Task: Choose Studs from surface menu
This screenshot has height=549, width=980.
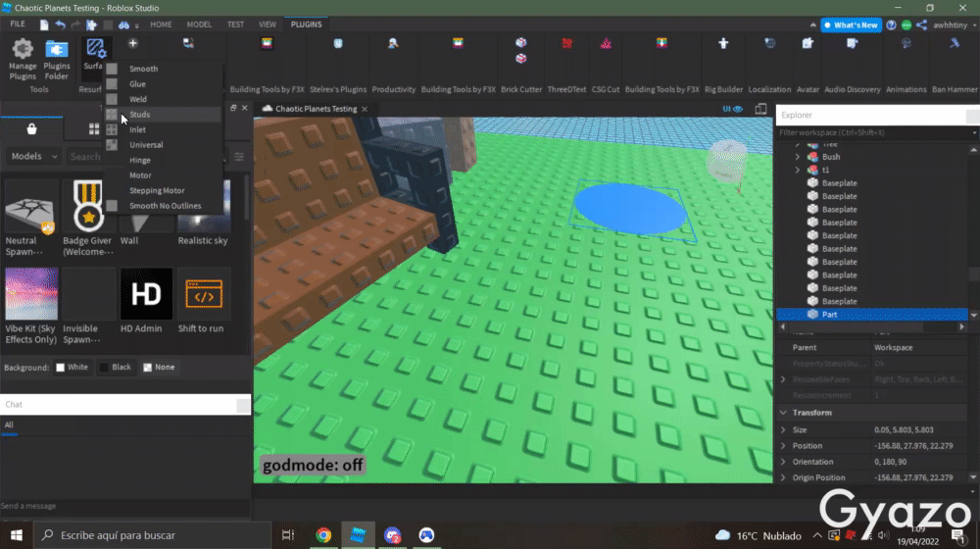Action: [163, 115]
